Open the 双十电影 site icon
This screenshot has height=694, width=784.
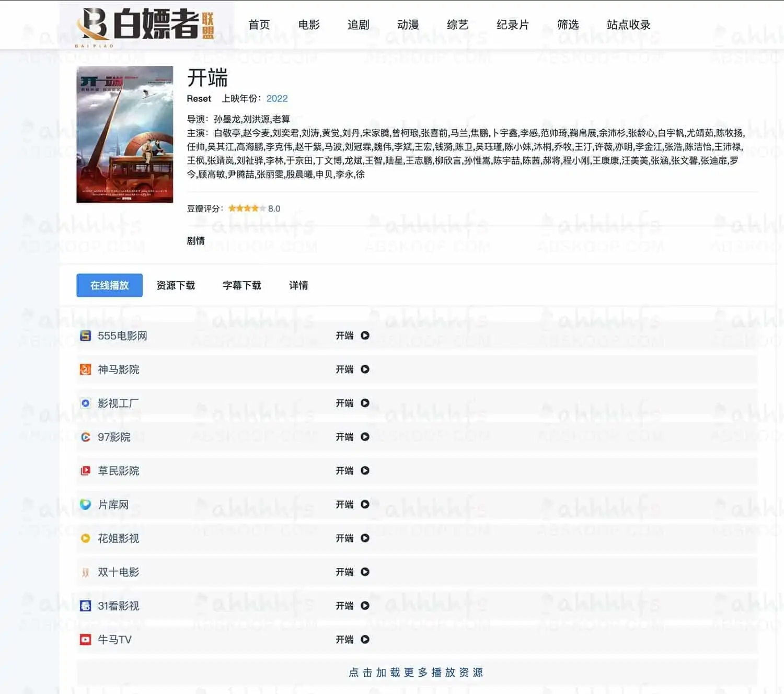pos(86,572)
